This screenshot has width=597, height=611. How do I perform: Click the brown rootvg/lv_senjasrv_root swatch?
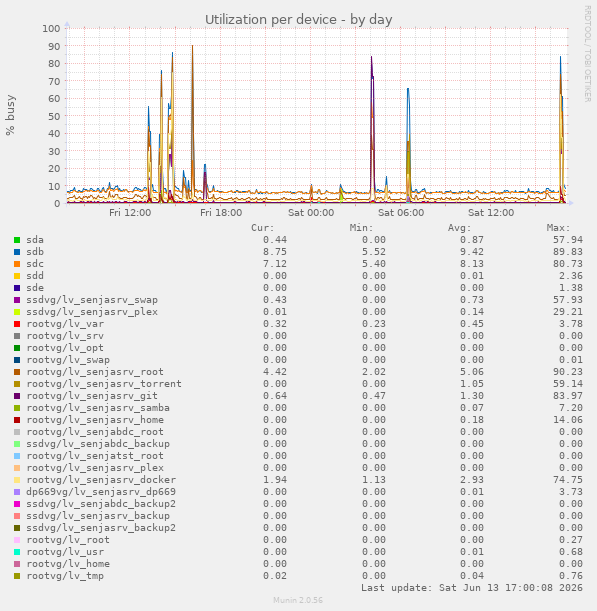17,372
